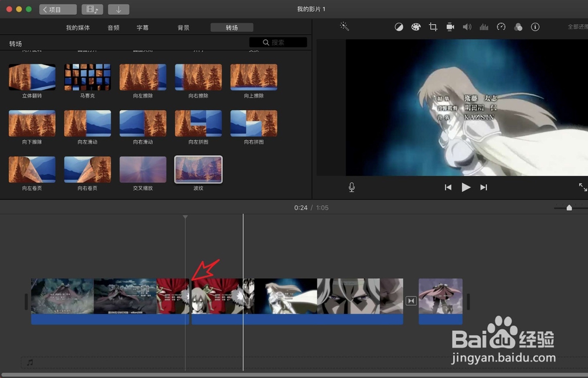Screen dimensions: 588x378
Task: Click the transitions search field
Action: click(278, 42)
